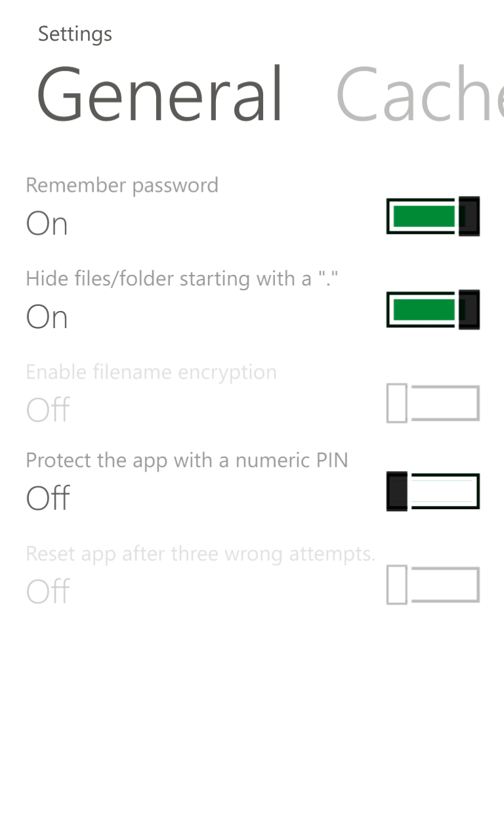Tap the Enable filename encryption label

tap(152, 372)
